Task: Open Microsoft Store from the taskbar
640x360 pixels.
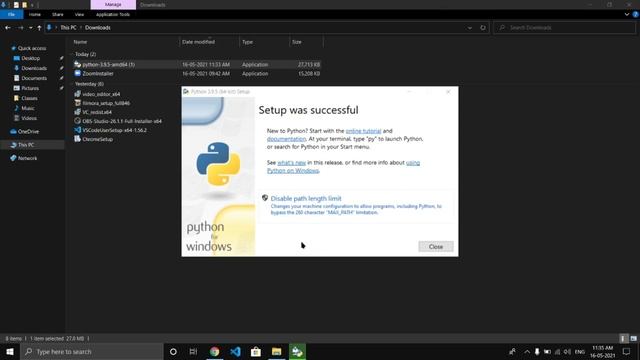Action: pyautogui.click(x=256, y=351)
